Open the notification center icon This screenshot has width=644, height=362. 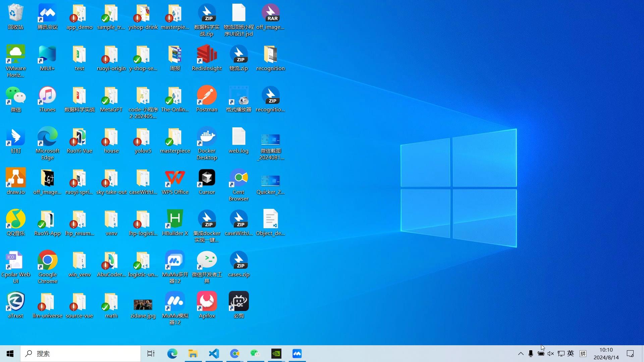[630, 354]
